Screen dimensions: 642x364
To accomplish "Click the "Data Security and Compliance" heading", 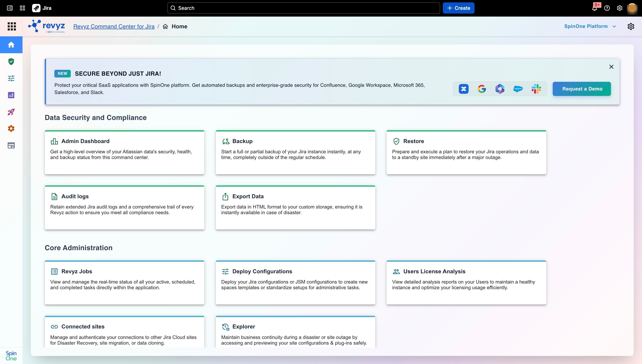I will point(96,118).
